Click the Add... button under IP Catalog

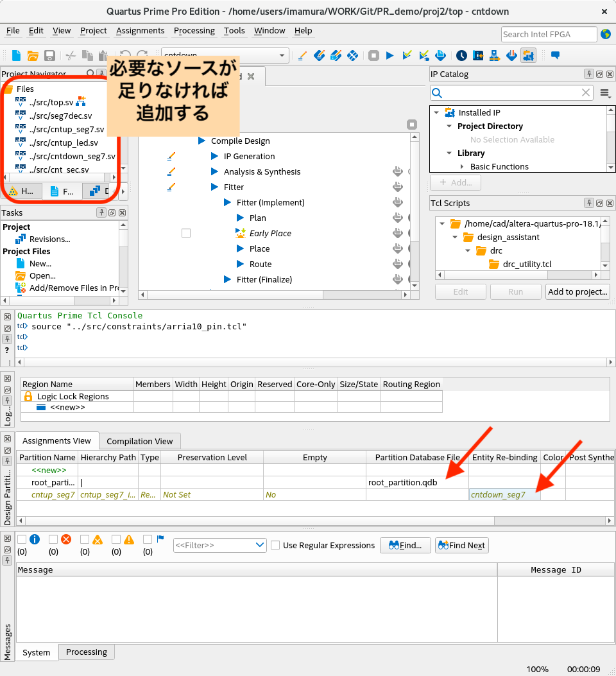click(456, 182)
